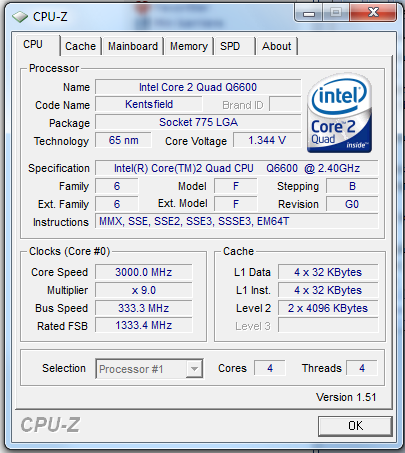
Task: Click the Cores value field '4'
Action: click(270, 368)
